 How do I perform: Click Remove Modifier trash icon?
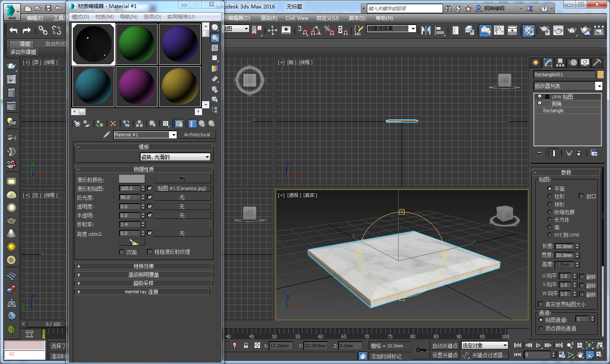[579, 153]
